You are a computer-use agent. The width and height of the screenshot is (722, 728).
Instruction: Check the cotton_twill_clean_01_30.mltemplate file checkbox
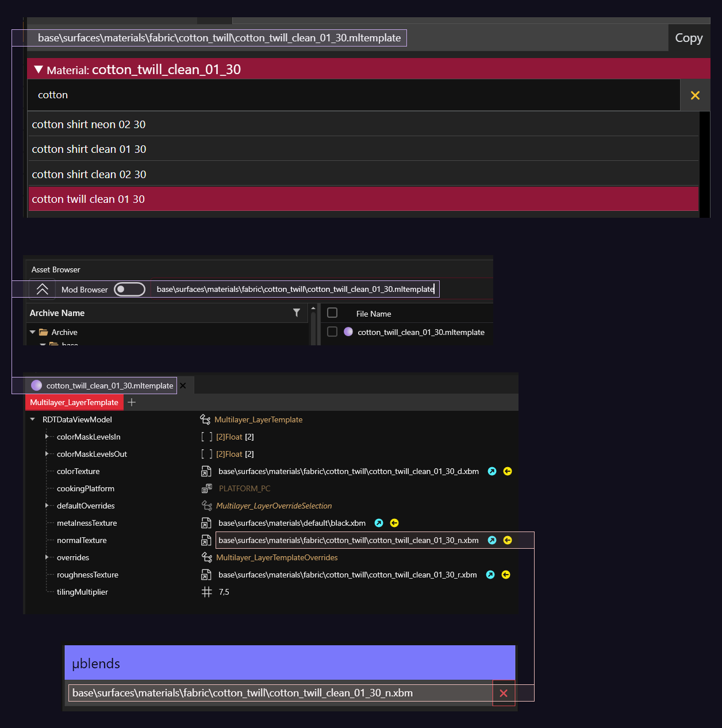[x=332, y=332]
